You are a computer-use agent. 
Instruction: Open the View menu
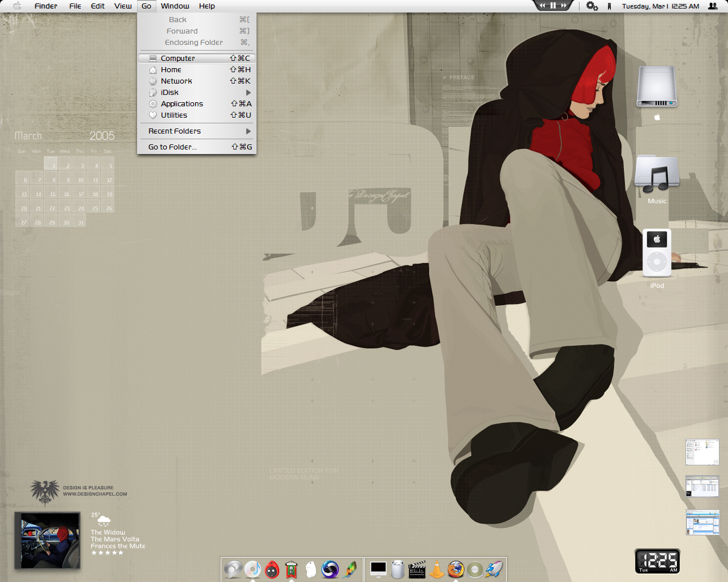point(123,6)
